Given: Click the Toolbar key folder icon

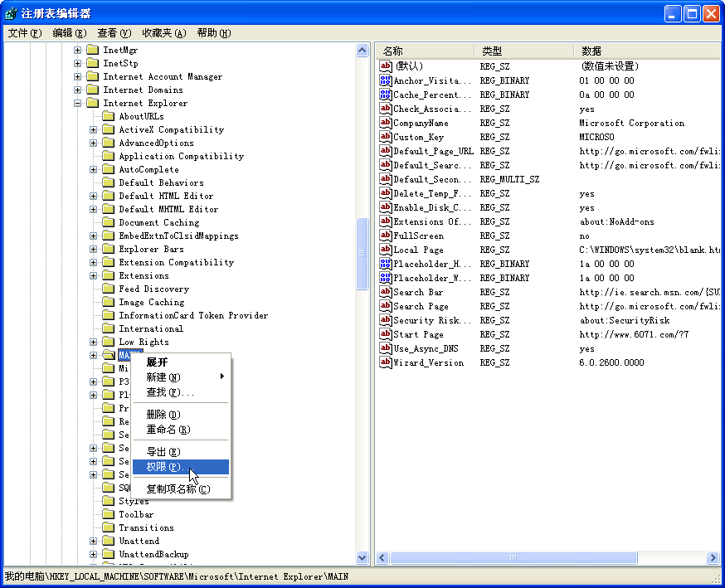Looking at the screenshot, I should point(108,514).
